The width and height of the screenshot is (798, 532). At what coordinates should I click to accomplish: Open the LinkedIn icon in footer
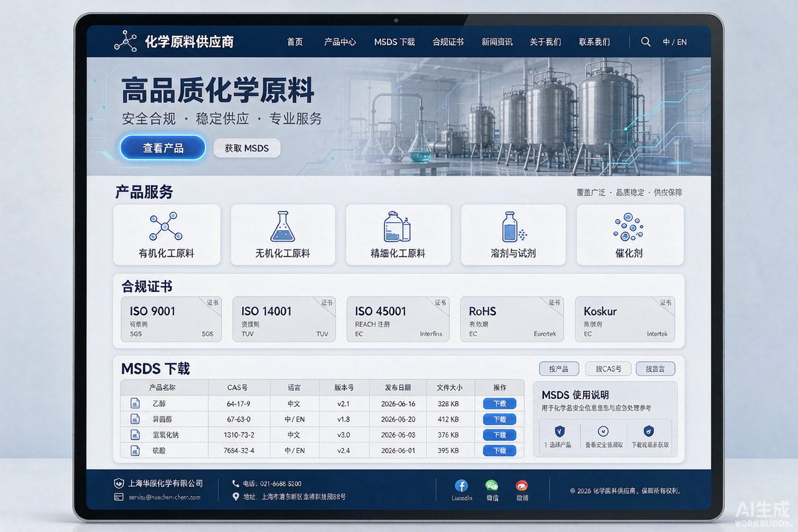point(461,485)
